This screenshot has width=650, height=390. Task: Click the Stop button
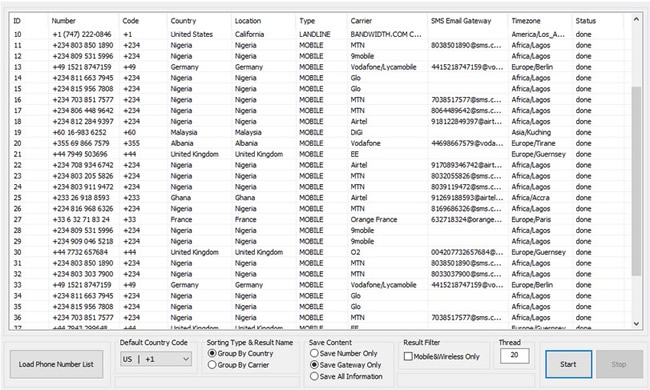pos(619,364)
